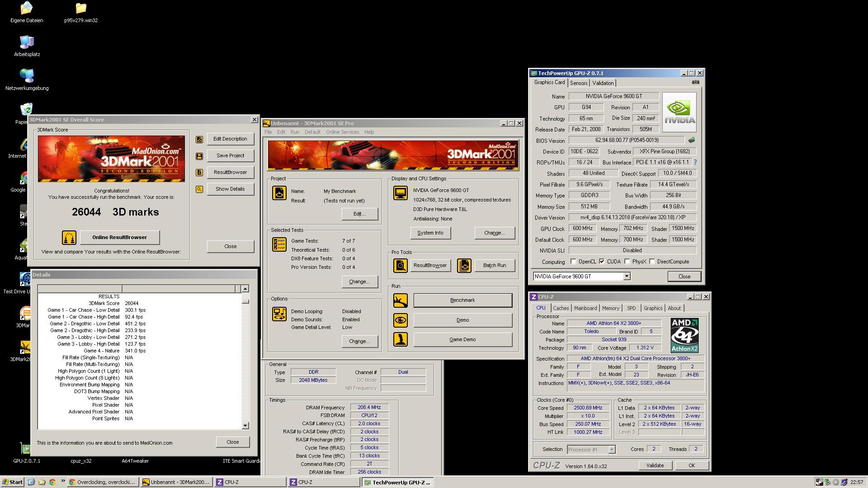Click the ResultBrowser icon in score window
This screenshot has height=488, width=868.
tap(199, 173)
